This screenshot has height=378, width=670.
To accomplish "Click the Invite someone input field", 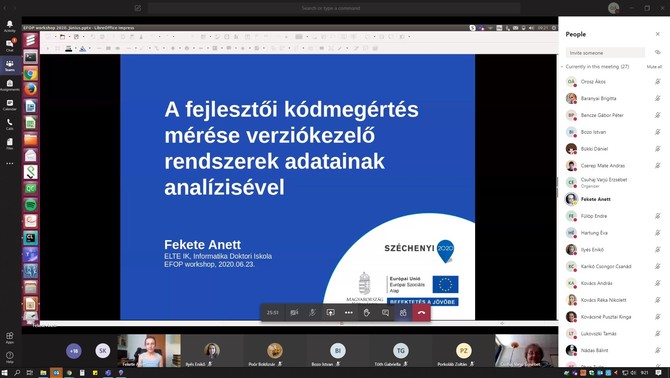I will 605,53.
